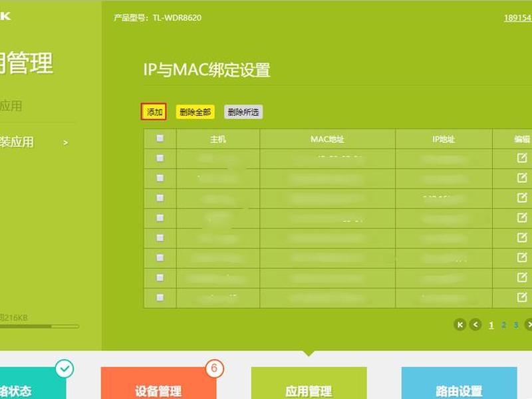Go to next page arrow

[x=528, y=325]
